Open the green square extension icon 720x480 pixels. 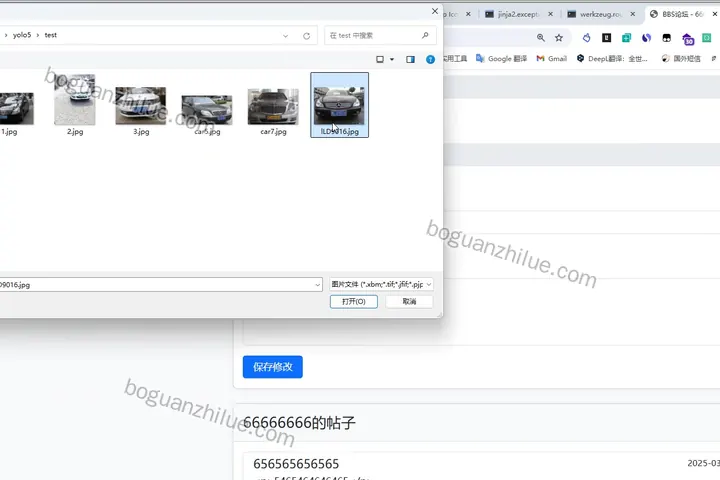point(707,38)
